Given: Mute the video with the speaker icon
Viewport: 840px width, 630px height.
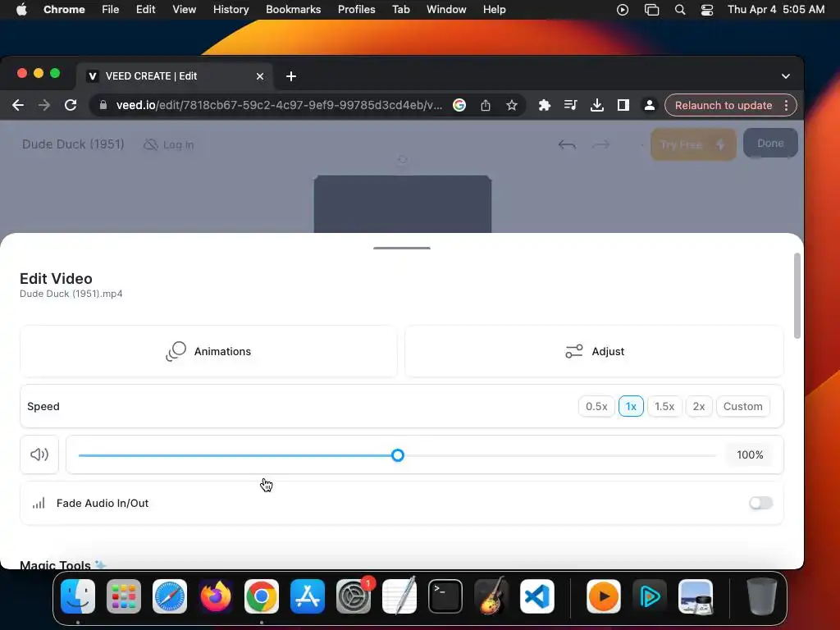Looking at the screenshot, I should click(x=39, y=454).
